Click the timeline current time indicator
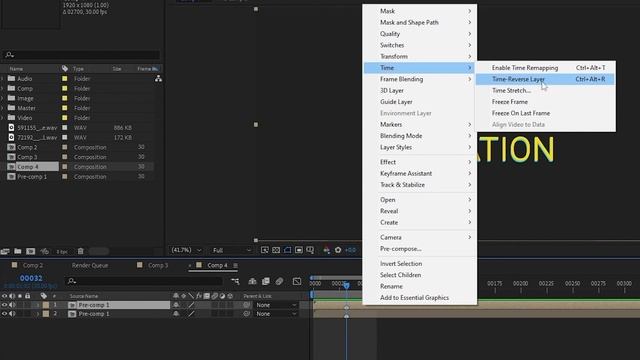 click(347, 285)
